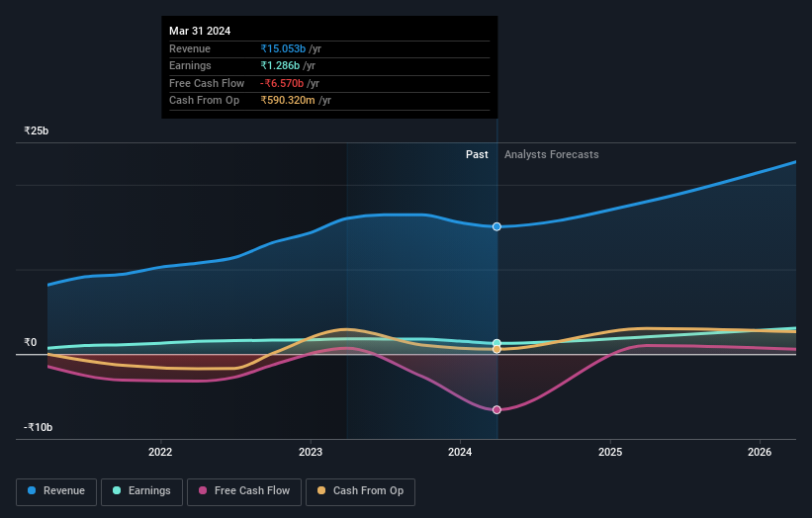Click the ₹0 y-axis label
Screen dimensions: 812x518
click(x=30, y=342)
